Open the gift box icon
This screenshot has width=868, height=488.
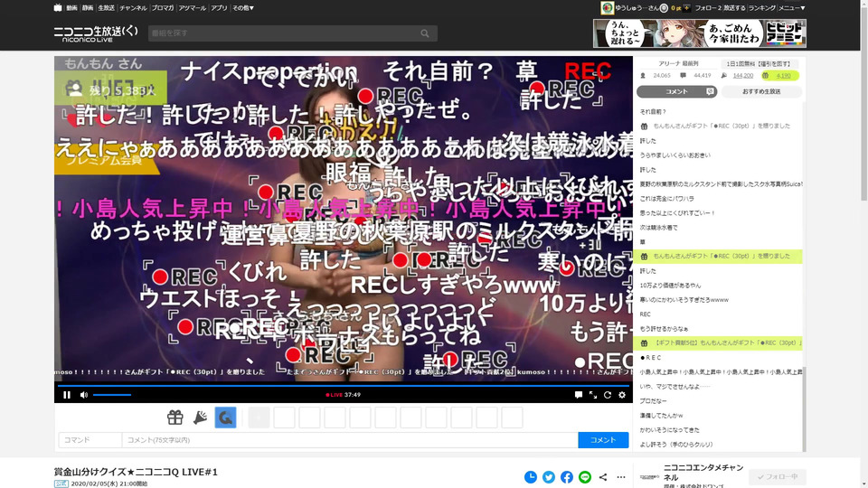point(175,418)
